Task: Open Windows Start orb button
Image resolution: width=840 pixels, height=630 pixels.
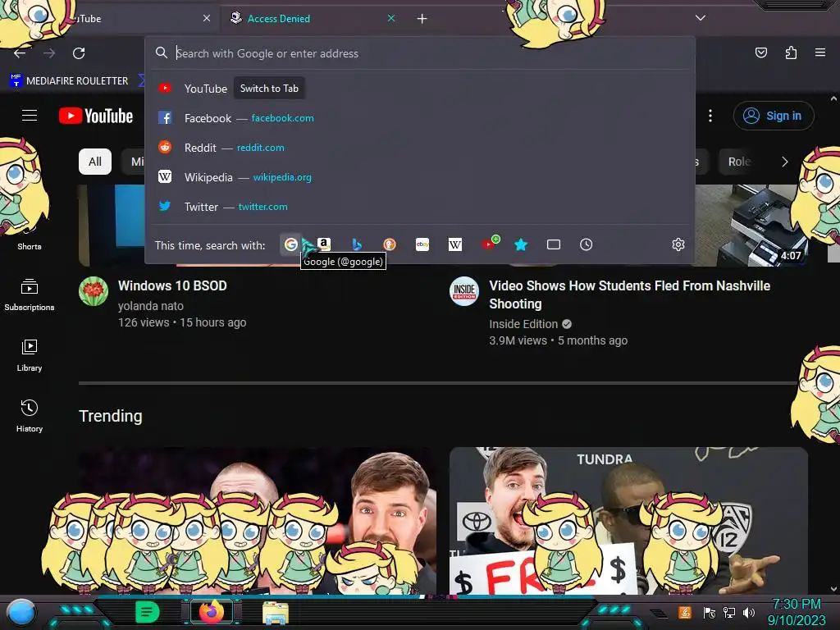Action: [x=21, y=612]
